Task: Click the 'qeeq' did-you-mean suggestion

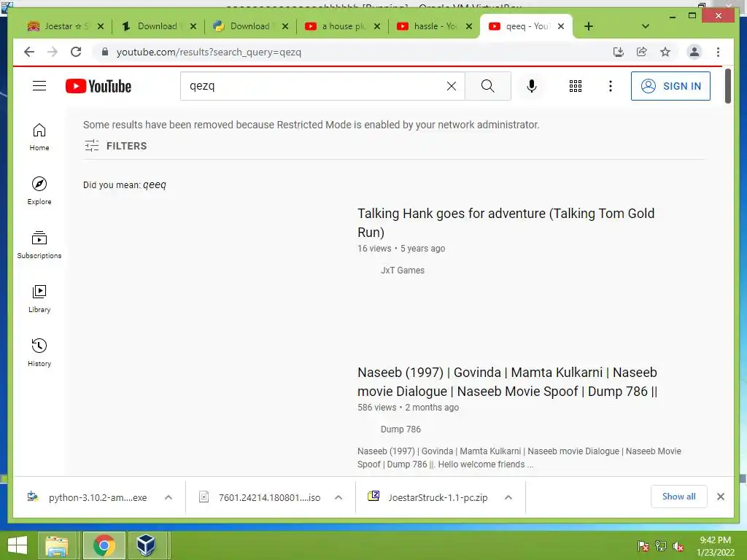Action: click(155, 184)
